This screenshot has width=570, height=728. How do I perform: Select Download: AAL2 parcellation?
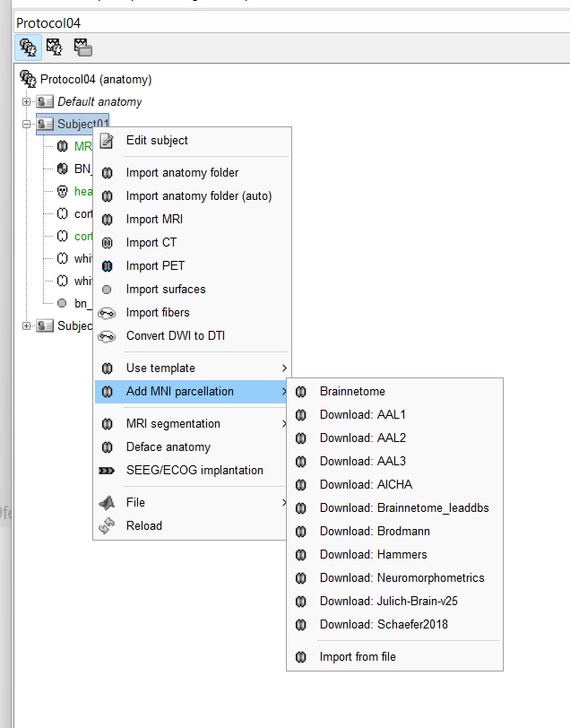coord(394,438)
